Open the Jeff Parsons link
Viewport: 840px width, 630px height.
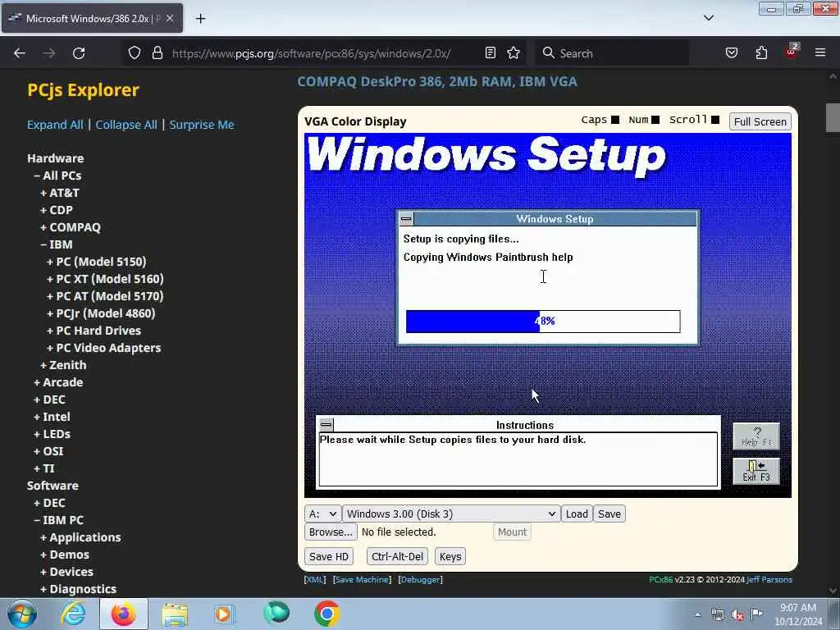click(x=769, y=580)
